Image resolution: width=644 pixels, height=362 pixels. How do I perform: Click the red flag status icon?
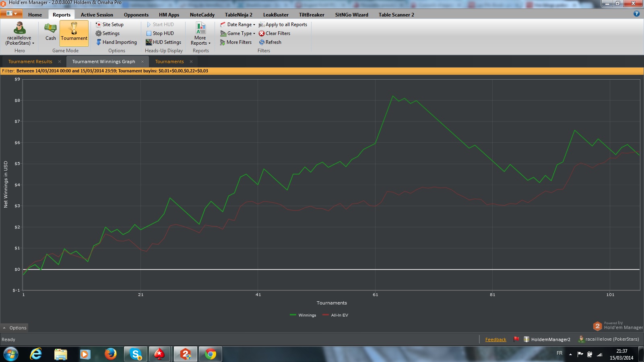516,339
